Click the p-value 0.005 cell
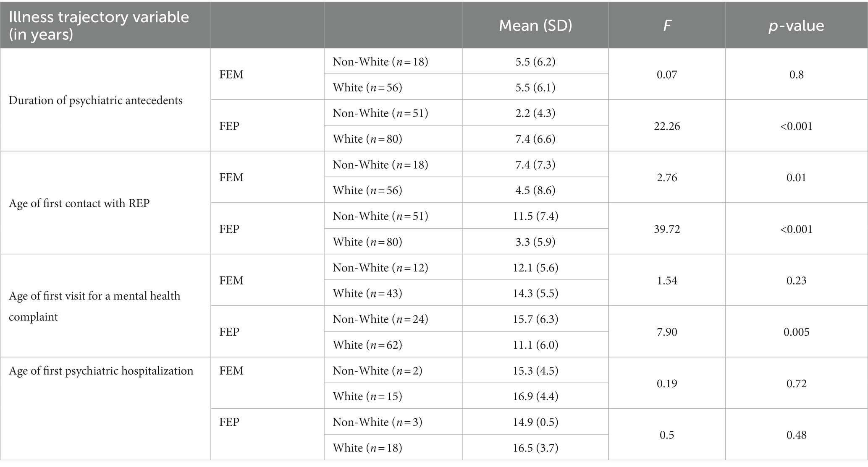 (796, 332)
